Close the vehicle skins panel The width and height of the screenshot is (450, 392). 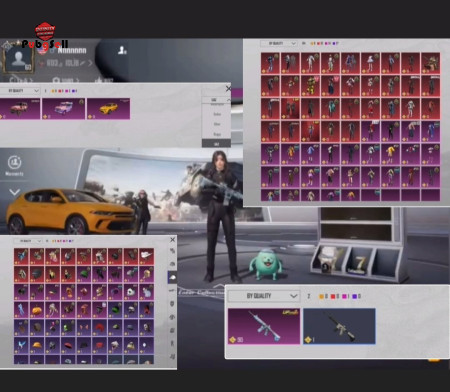click(x=228, y=88)
